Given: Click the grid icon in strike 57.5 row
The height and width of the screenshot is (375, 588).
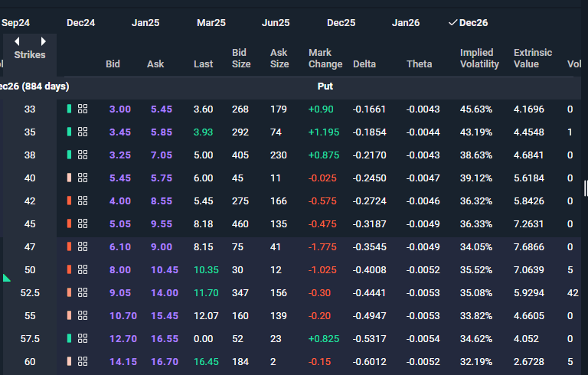Looking at the screenshot, I should pyautogui.click(x=83, y=338).
